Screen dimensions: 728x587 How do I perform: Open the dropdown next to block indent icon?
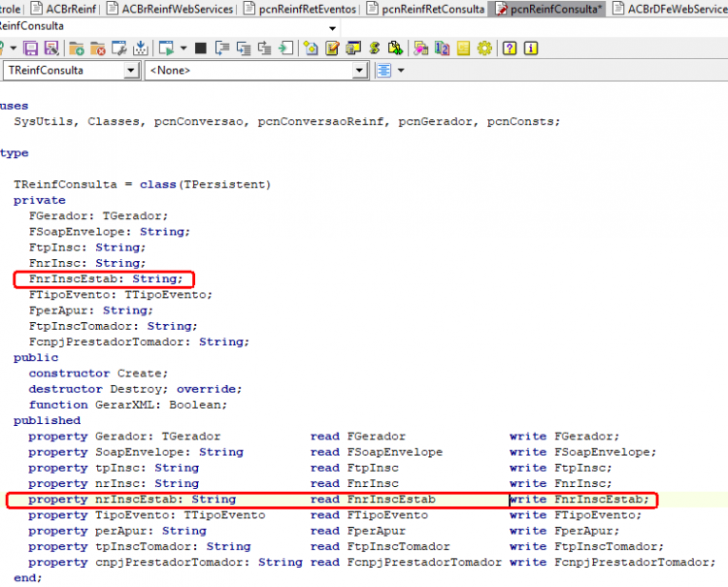pos(401,71)
